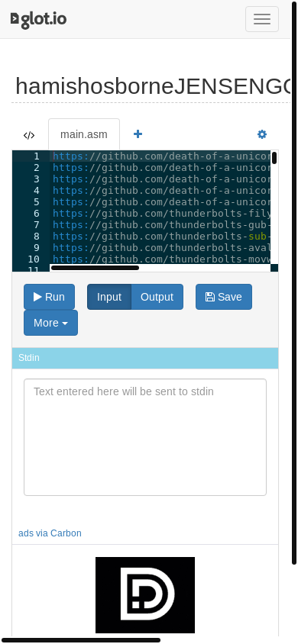Click the page vertical scrollbar
This screenshot has height=644, width=298.
[294, 282]
